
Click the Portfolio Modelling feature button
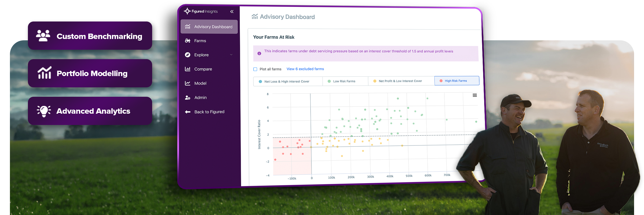[90, 73]
